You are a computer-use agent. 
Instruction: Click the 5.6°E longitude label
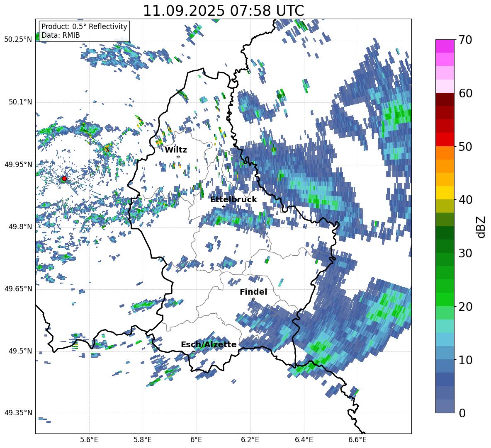click(x=89, y=440)
